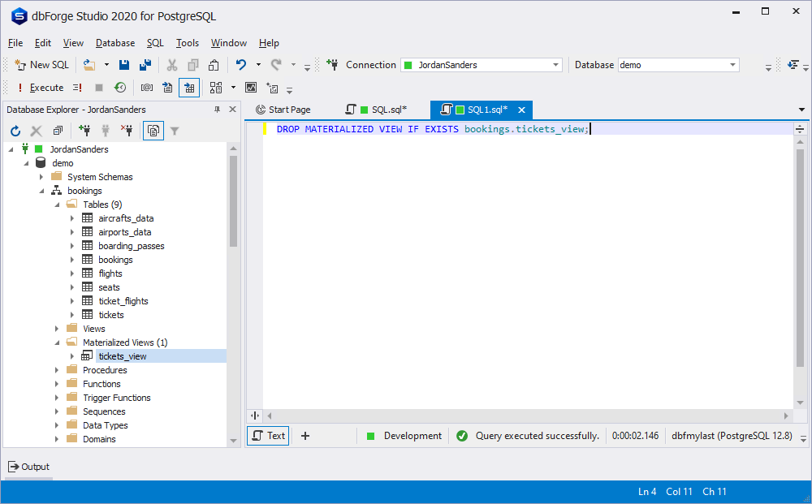The image size is (812, 504).
Task: Toggle results as text output icon
Action: pyautogui.click(x=167, y=88)
